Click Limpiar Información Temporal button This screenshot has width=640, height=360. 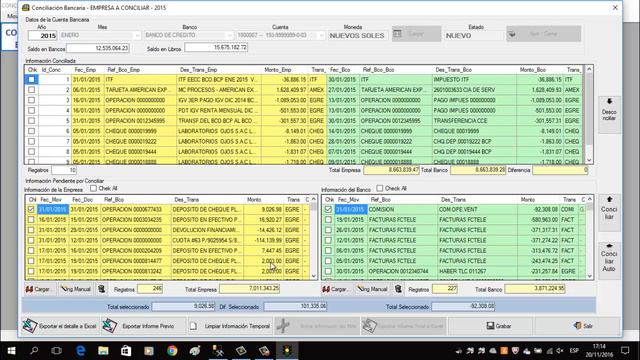(231, 326)
